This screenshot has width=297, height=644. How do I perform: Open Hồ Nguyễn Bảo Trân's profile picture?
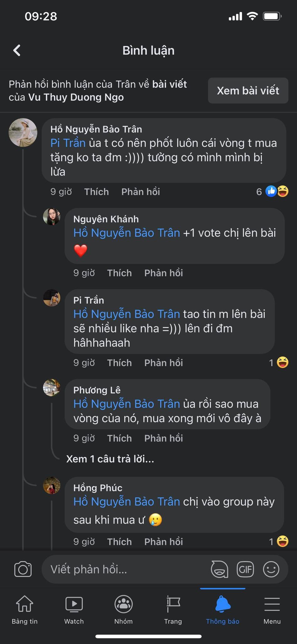23,133
